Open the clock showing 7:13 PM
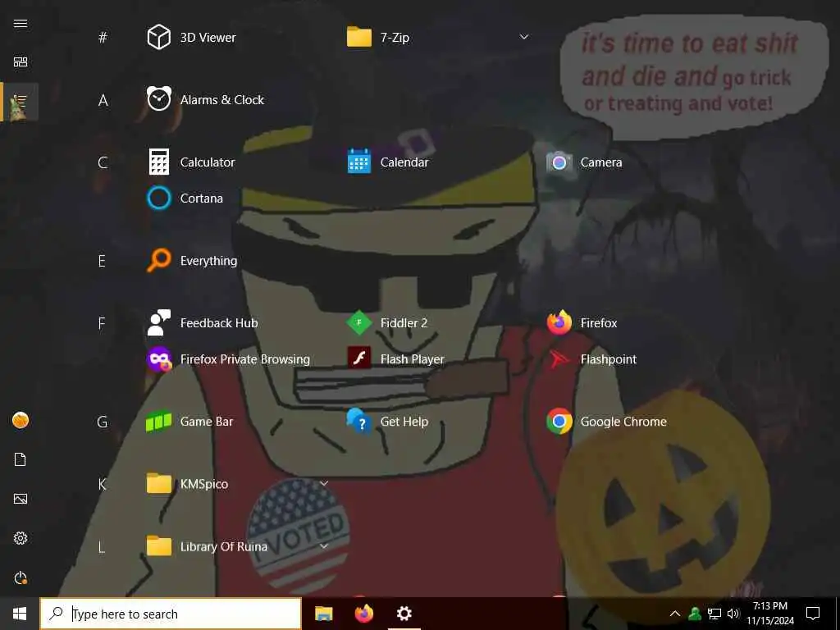The image size is (840, 630). [x=770, y=614]
